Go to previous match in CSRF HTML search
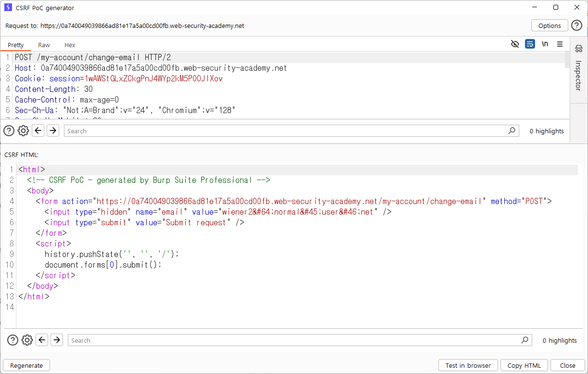This screenshot has height=374, width=588. [x=42, y=340]
